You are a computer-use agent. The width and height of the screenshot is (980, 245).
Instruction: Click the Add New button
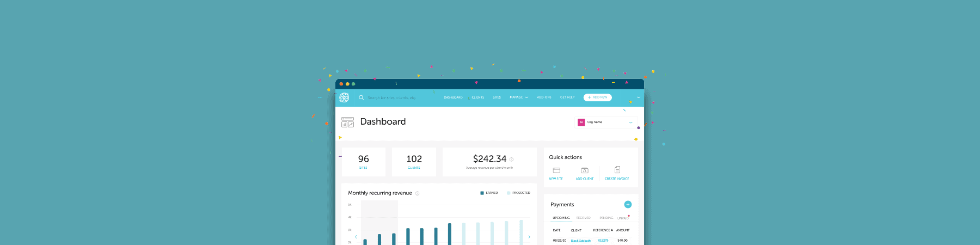(598, 97)
